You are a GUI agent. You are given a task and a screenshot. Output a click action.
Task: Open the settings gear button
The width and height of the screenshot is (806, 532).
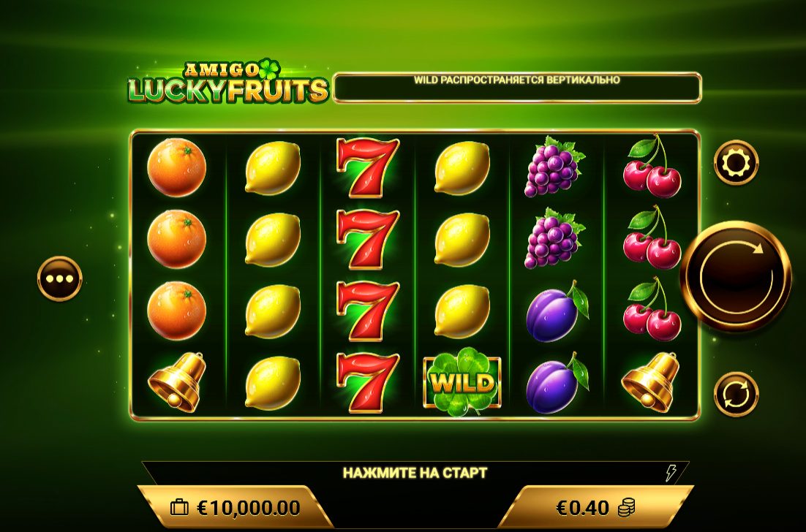pos(736,163)
